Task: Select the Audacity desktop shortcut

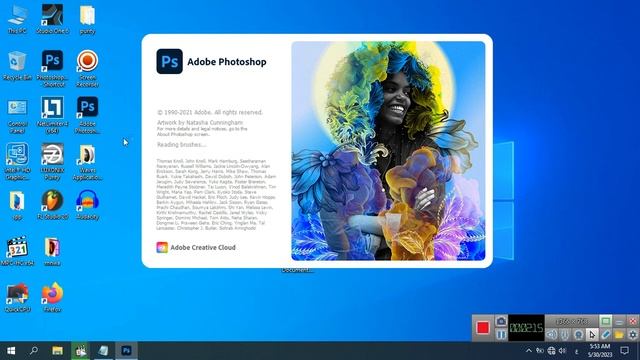Action: pyautogui.click(x=87, y=205)
